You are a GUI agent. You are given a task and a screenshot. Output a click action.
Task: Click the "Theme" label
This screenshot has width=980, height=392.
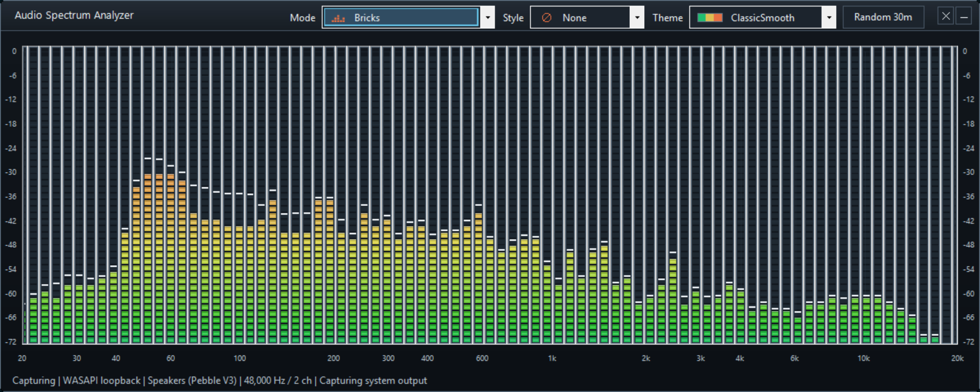(667, 17)
